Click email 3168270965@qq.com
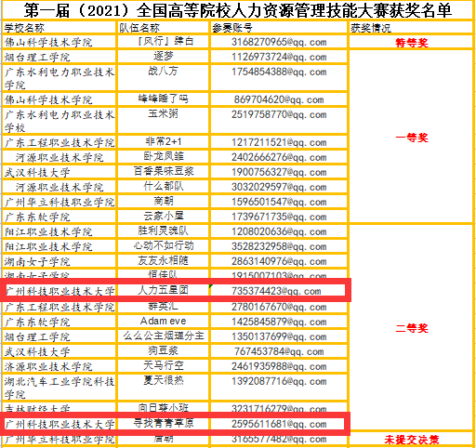 [279, 42]
